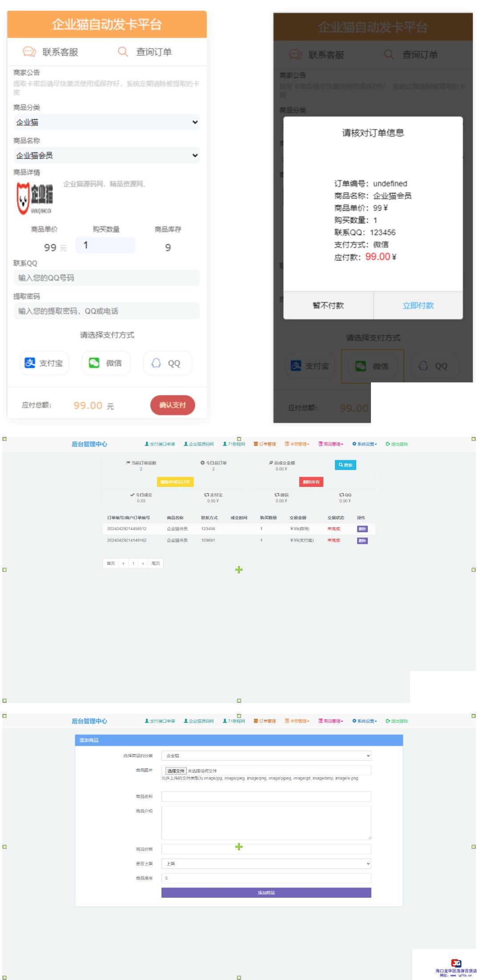Open 71教程网 on the add-product page
Image resolution: width=483 pixels, height=980 pixels.
234,721
